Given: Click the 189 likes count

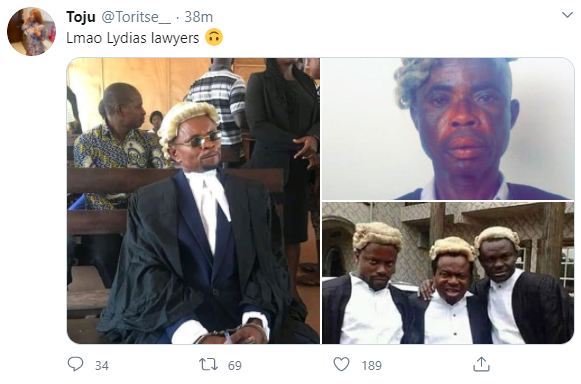Looking at the screenshot, I should pos(372,366).
